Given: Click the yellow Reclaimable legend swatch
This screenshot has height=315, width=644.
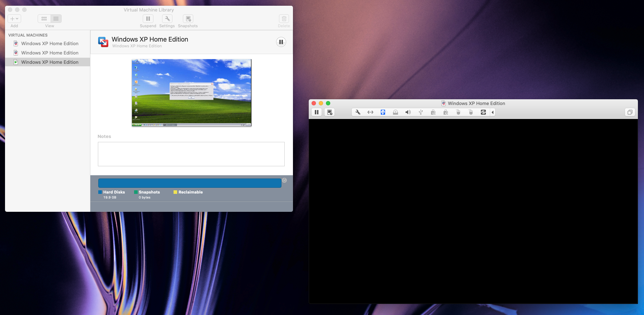Looking at the screenshot, I should (x=175, y=192).
